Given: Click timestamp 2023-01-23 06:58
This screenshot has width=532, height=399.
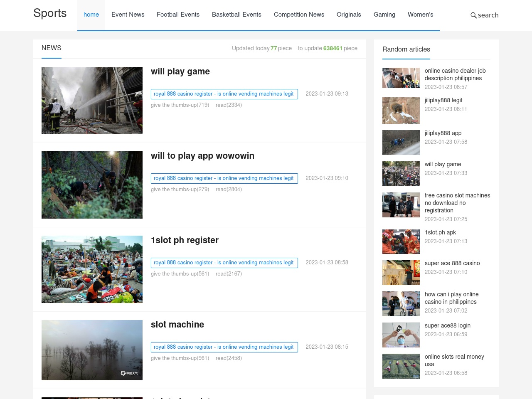Looking at the screenshot, I should pyautogui.click(x=446, y=373).
